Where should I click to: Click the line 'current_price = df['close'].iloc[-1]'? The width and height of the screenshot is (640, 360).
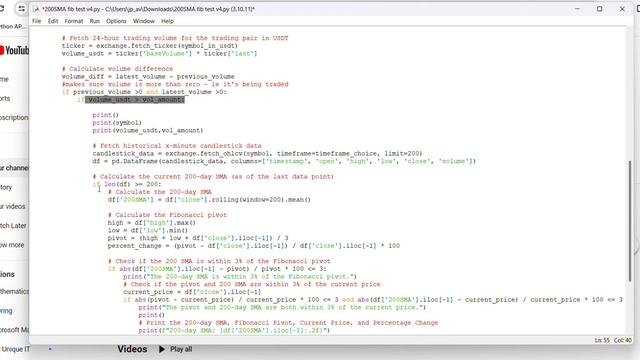click(x=192, y=292)
